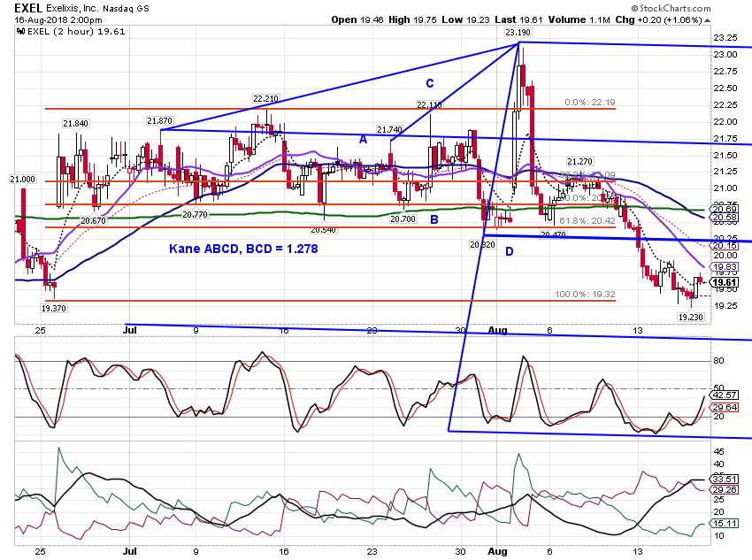Click the green 15.11 indicator value tag

[725, 523]
